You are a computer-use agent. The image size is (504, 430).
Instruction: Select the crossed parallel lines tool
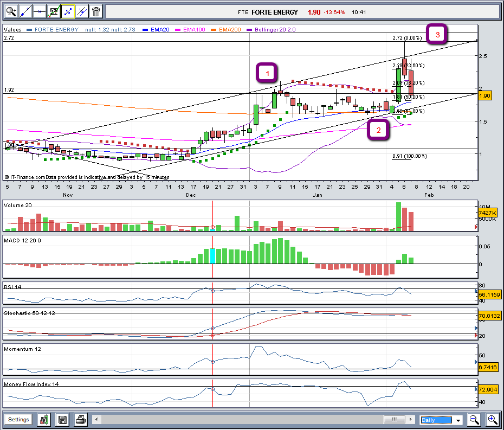click(x=82, y=11)
